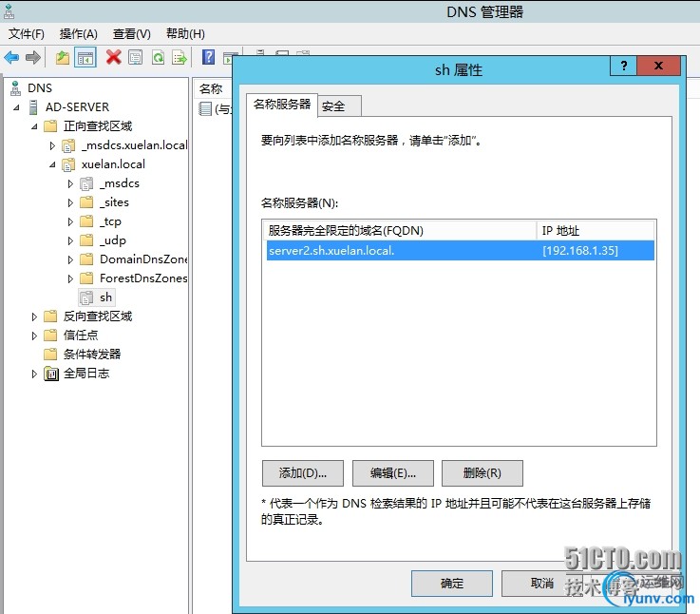The image size is (700, 614).
Task: Select the _msdcs tree item under xuelan.local
Action: point(120,183)
